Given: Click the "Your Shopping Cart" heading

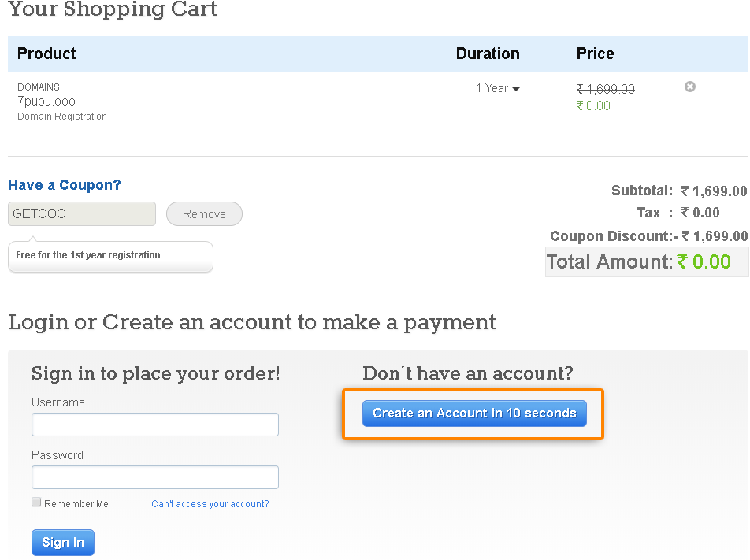Looking at the screenshot, I should (113, 10).
